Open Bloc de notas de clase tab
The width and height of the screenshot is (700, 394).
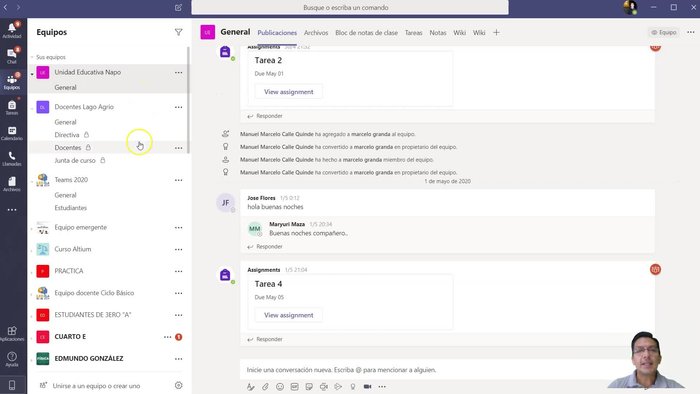(x=366, y=33)
